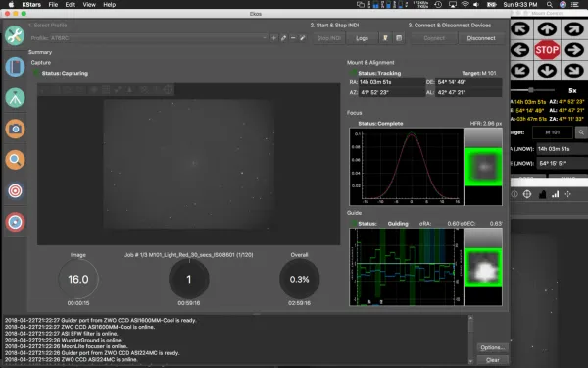Click the guide star thumbnail with green border
588x368 pixels.
pyautogui.click(x=483, y=267)
